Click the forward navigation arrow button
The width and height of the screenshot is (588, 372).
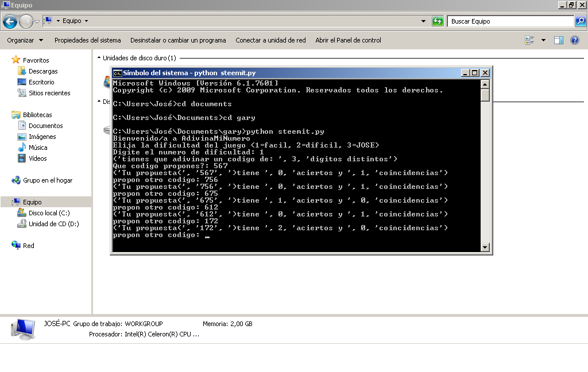(26, 21)
